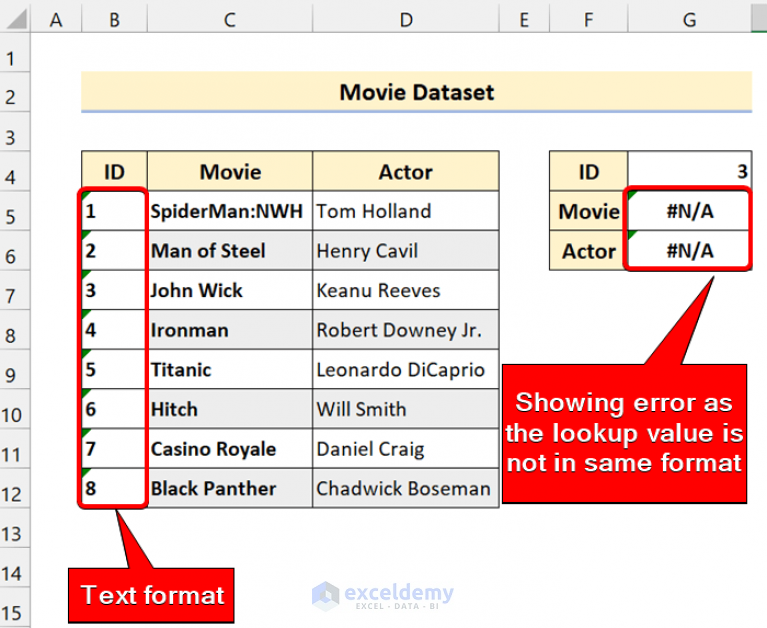
Task: Select row 15 header
Action: click(15, 607)
